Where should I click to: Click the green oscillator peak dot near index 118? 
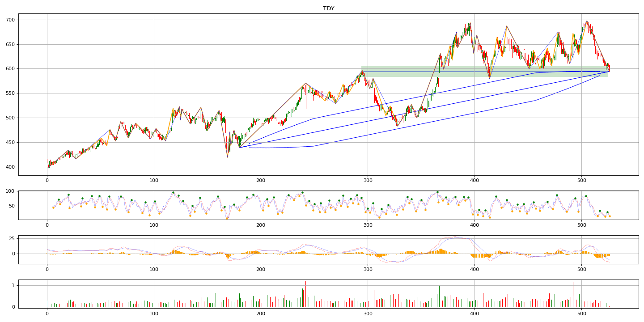pos(173,192)
